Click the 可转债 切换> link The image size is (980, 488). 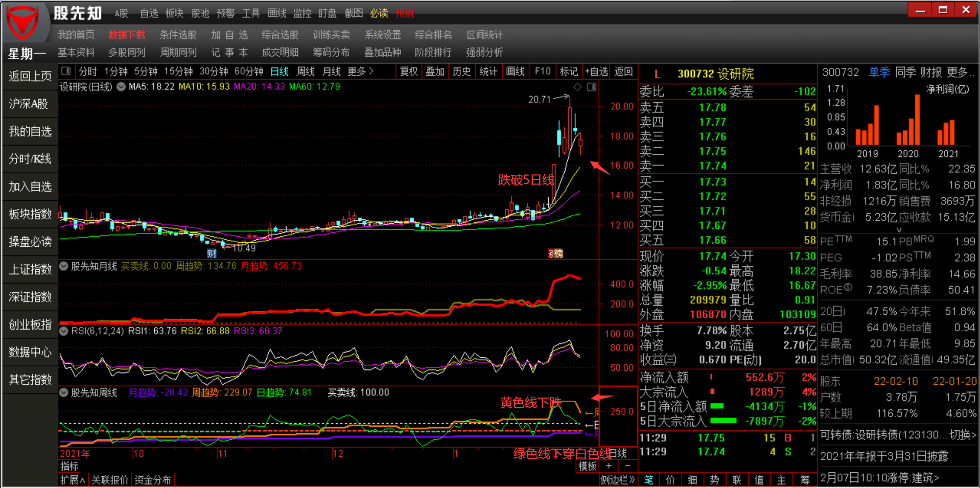(963, 435)
